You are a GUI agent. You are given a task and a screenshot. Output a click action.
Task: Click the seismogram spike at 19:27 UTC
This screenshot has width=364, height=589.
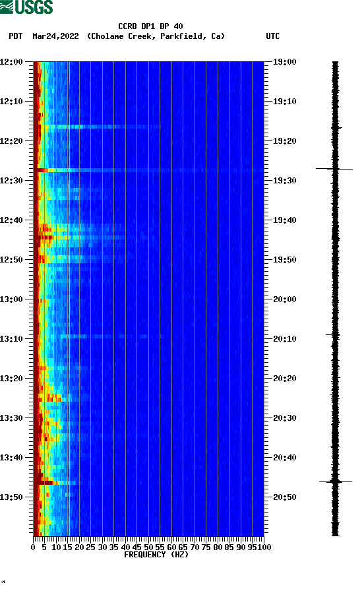(x=334, y=169)
